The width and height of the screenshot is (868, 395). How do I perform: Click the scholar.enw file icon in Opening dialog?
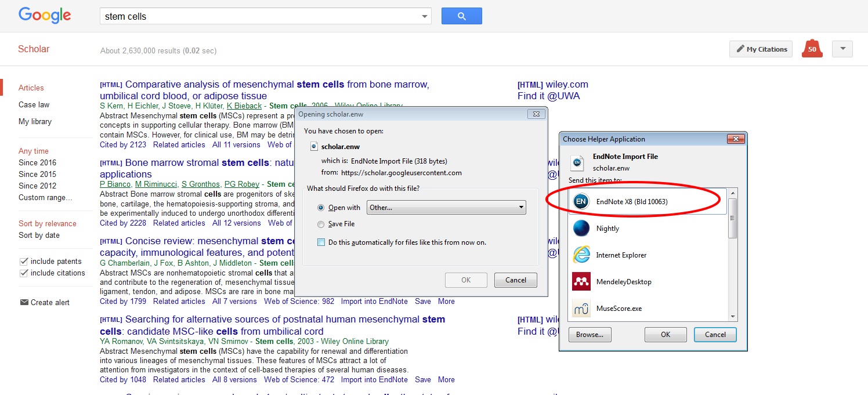[314, 147]
